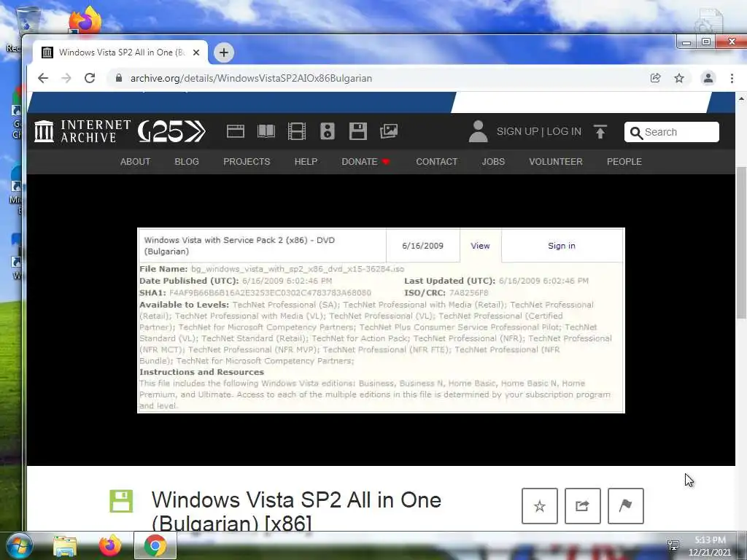This screenshot has width=747, height=560.
Task: Click the taskbar clock showing 5:13 PM
Action: (709, 546)
